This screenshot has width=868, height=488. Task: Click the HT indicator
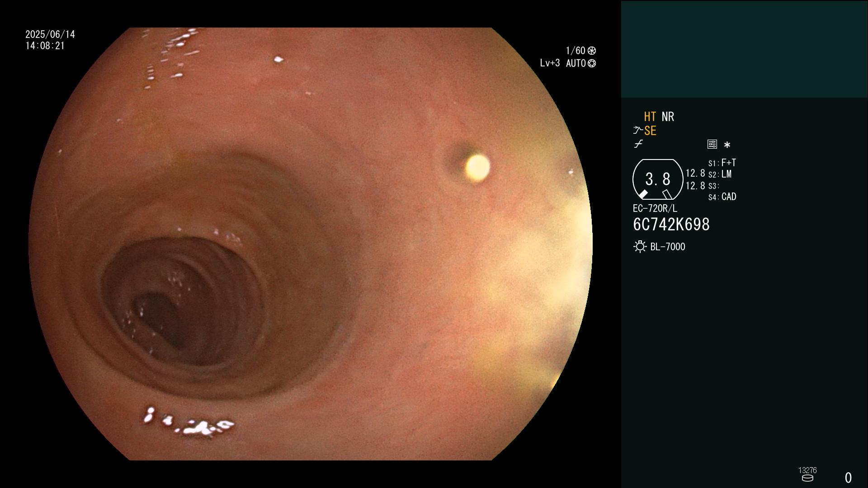pos(650,117)
